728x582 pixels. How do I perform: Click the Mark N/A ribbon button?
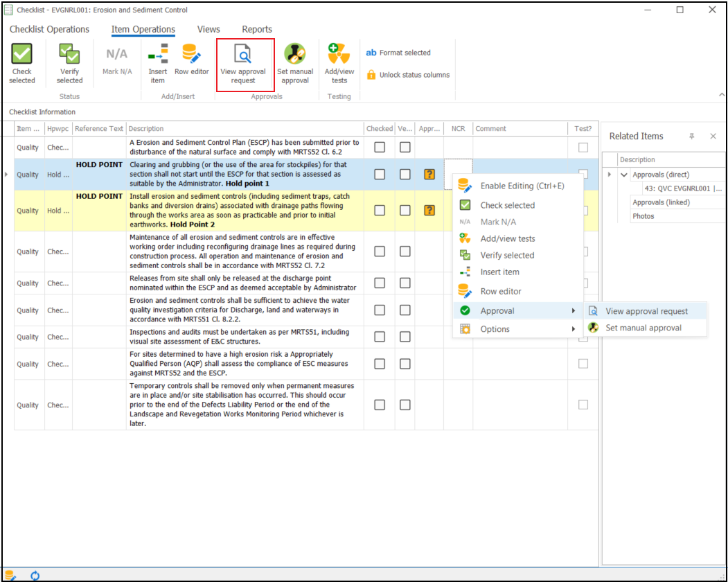[x=117, y=60]
